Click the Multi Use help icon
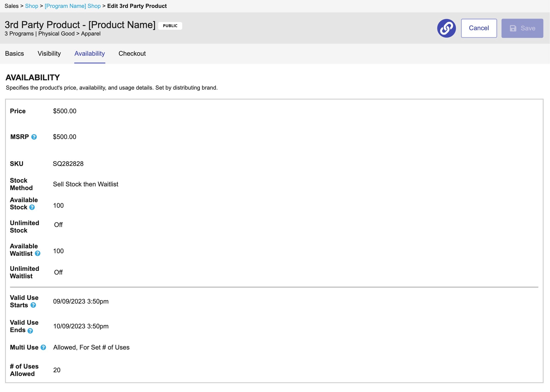 tap(43, 347)
